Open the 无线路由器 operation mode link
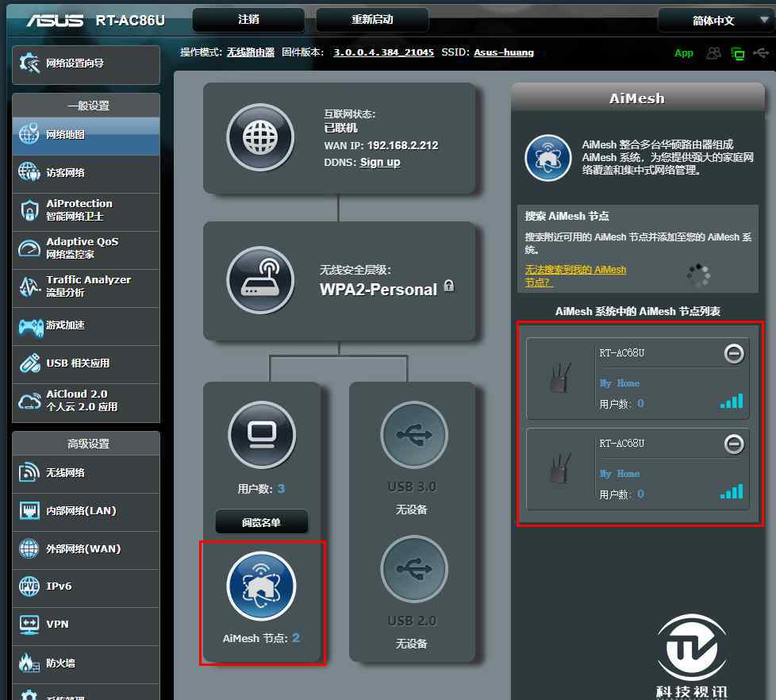 click(x=251, y=52)
